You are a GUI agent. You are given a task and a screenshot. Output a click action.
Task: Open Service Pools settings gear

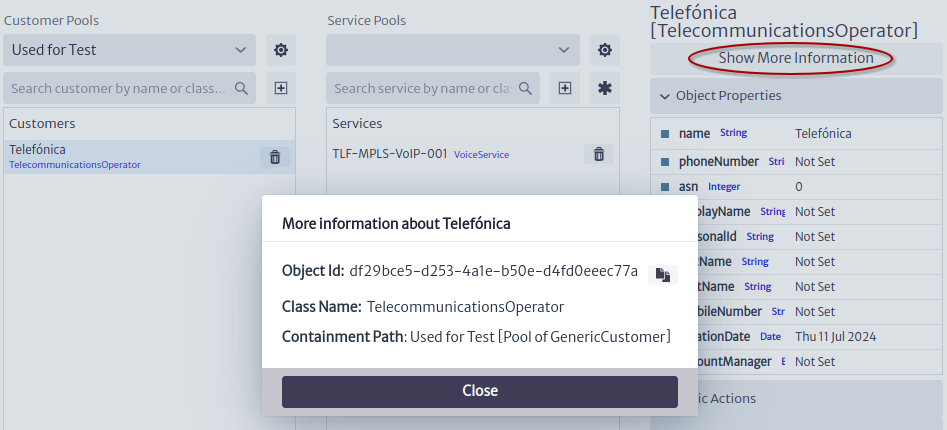click(x=605, y=50)
